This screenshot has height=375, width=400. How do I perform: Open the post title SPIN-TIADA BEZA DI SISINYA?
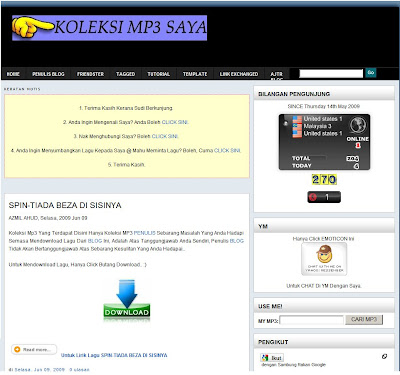[x=65, y=205]
